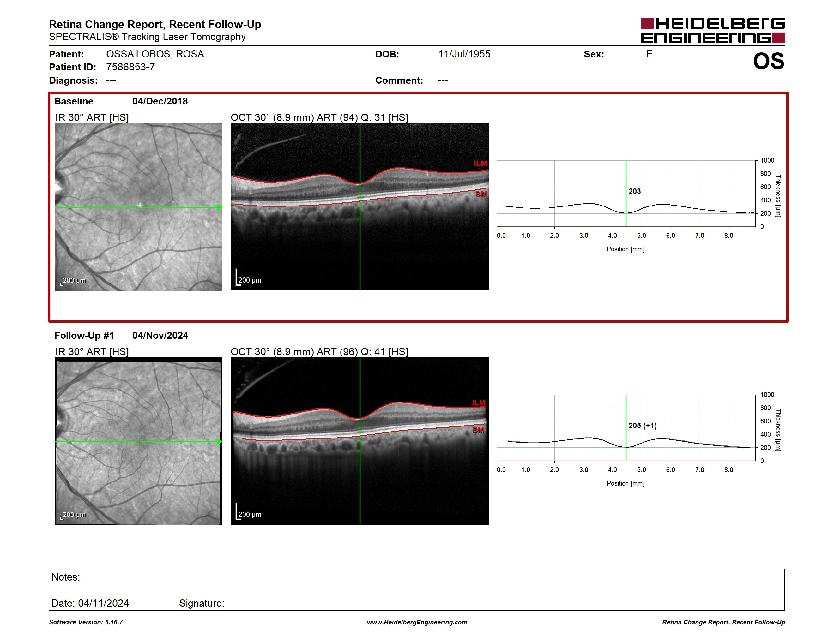This screenshot has width=834, height=644.
Task: Open the follow-up OCT B-scan image
Action: [x=360, y=441]
